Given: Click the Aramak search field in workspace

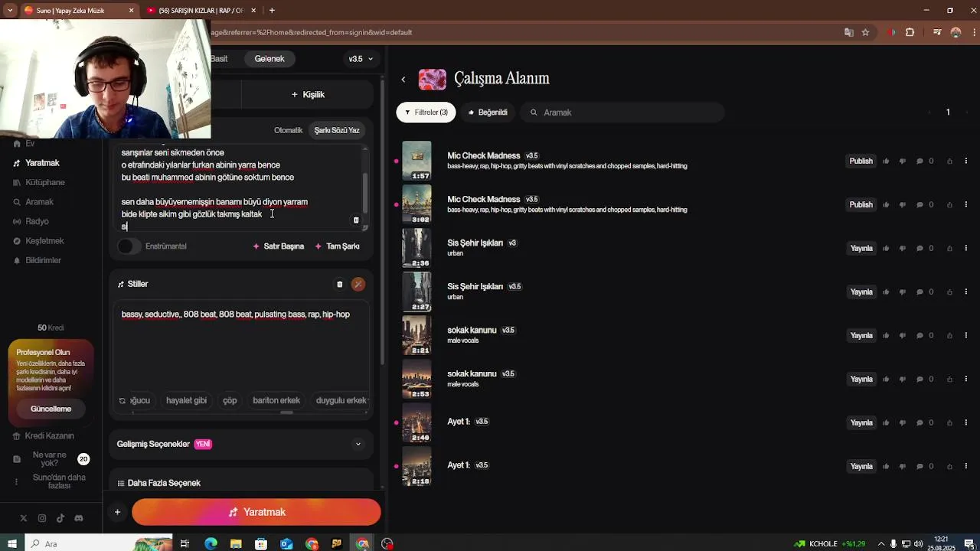Looking at the screenshot, I should coord(622,112).
